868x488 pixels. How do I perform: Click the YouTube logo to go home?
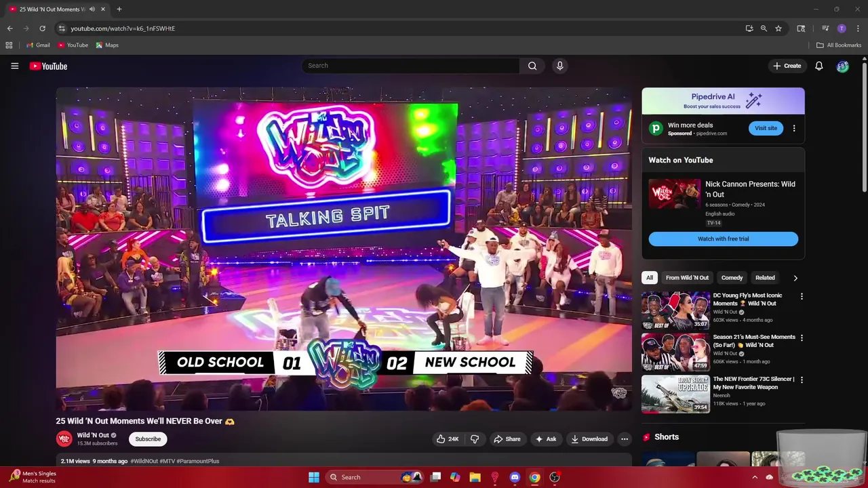[x=48, y=66]
